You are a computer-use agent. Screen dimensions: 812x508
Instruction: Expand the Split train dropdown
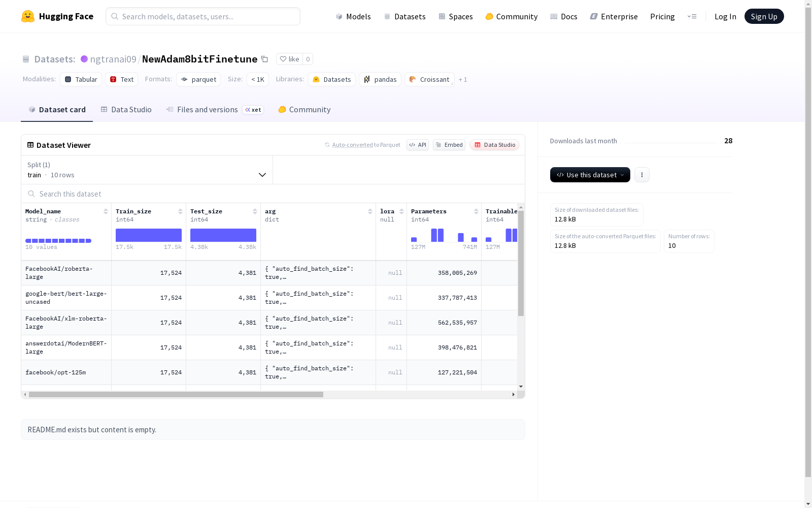[x=147, y=170]
